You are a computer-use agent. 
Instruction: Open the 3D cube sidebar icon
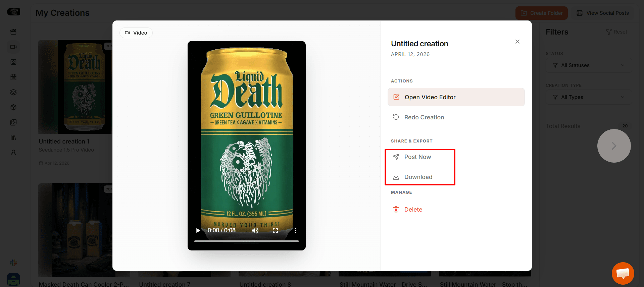click(13, 107)
